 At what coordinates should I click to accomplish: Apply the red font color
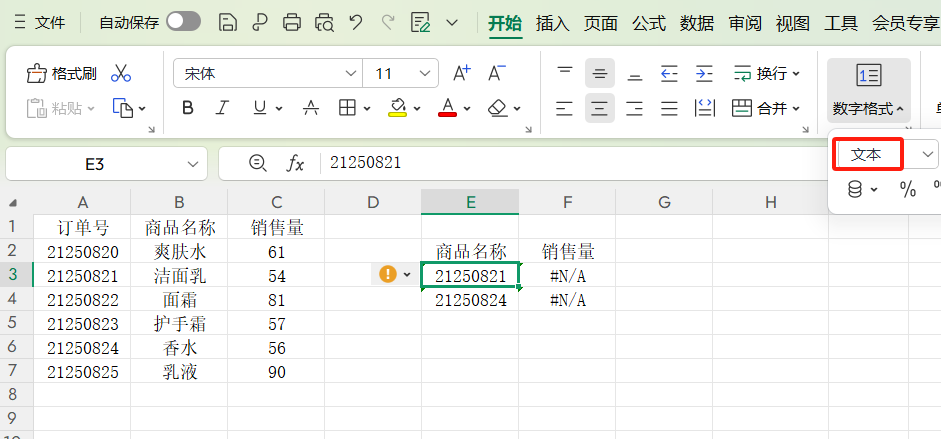(448, 109)
